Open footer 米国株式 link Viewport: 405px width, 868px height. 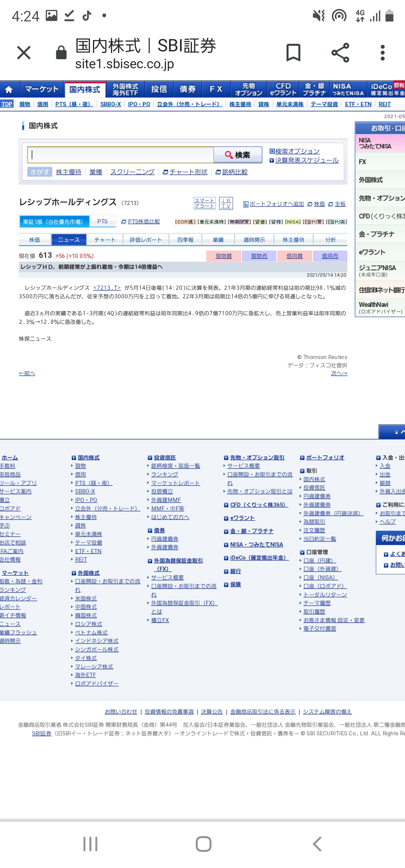click(86, 599)
